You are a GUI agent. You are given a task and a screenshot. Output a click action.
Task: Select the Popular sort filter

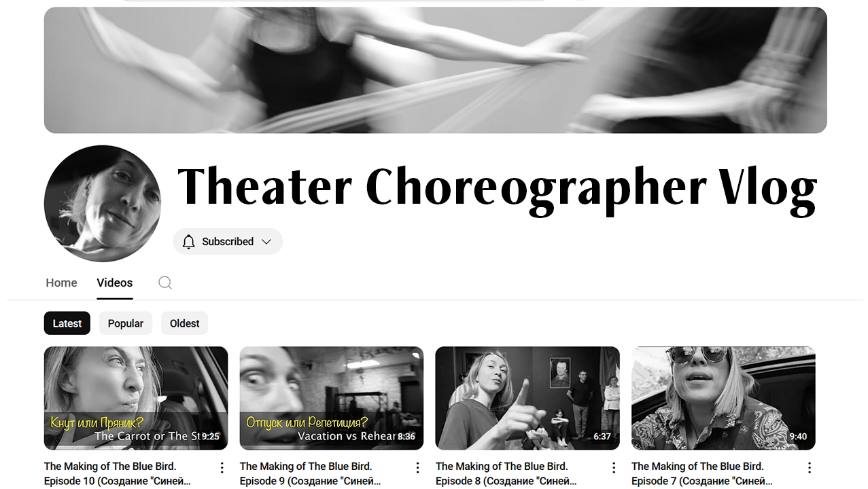click(x=126, y=323)
